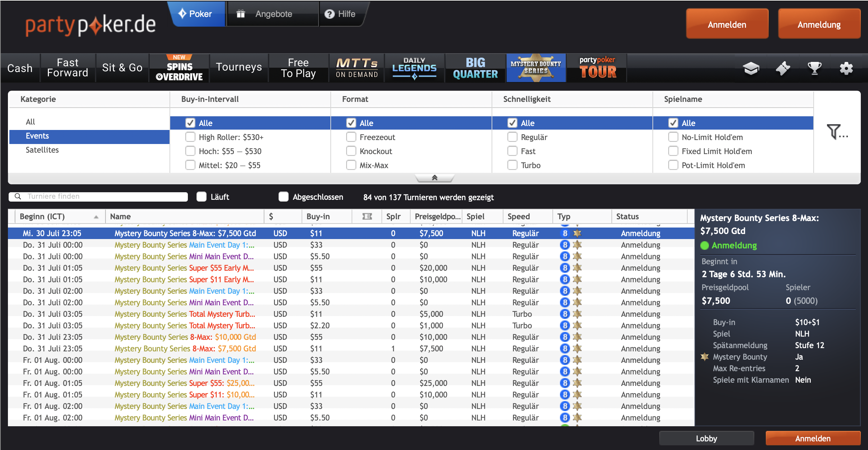Screen dimensions: 868x450
Task: Click the Turniere finden search field
Action: pyautogui.click(x=104, y=197)
